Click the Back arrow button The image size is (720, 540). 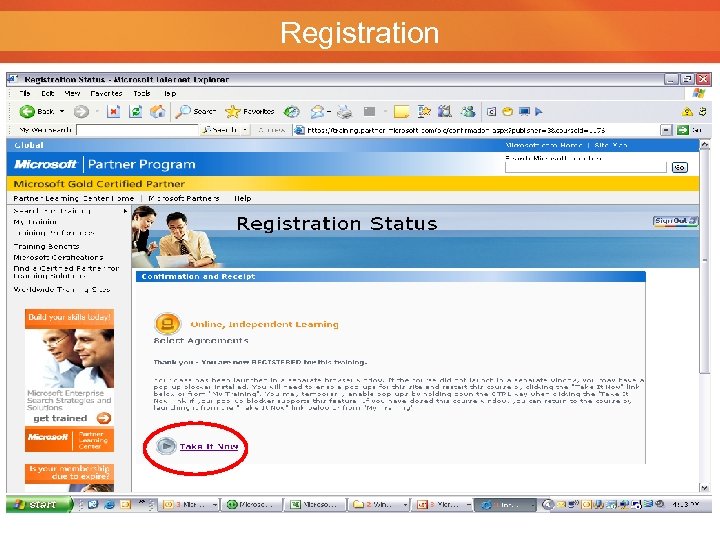coord(27,112)
